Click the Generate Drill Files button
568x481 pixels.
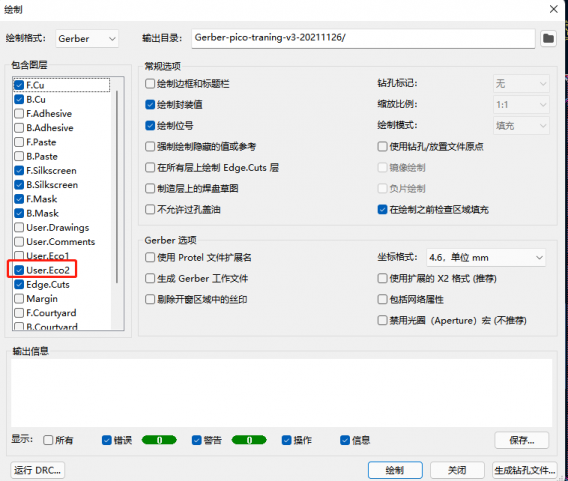coord(525,470)
